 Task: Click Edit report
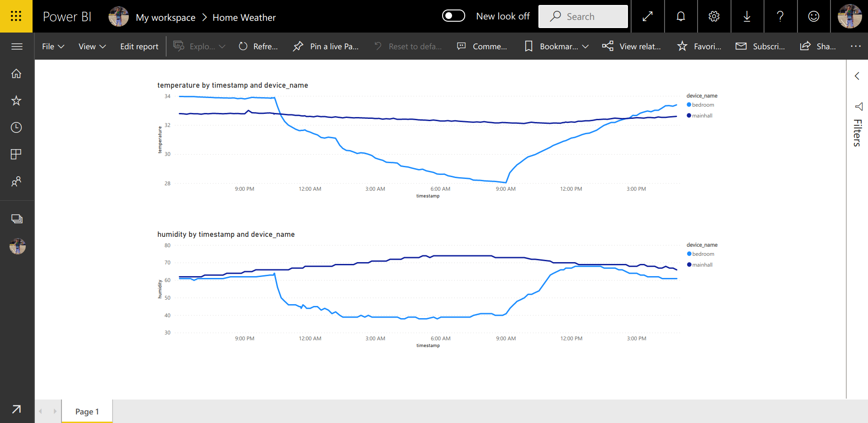139,46
